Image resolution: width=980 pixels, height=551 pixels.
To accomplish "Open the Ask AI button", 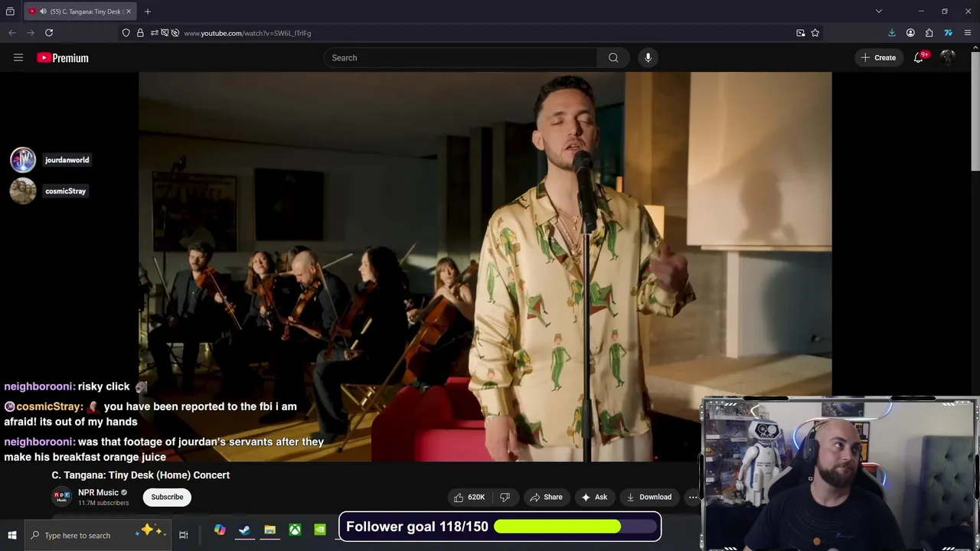I will 594,497.
